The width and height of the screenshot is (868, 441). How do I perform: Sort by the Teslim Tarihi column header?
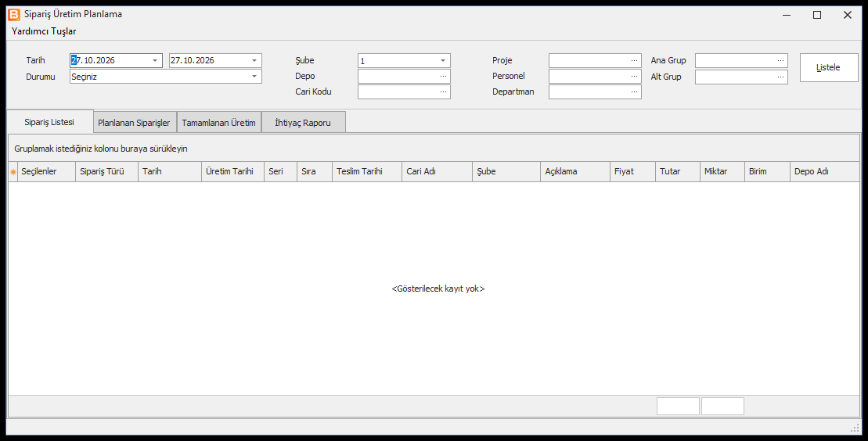(367, 171)
